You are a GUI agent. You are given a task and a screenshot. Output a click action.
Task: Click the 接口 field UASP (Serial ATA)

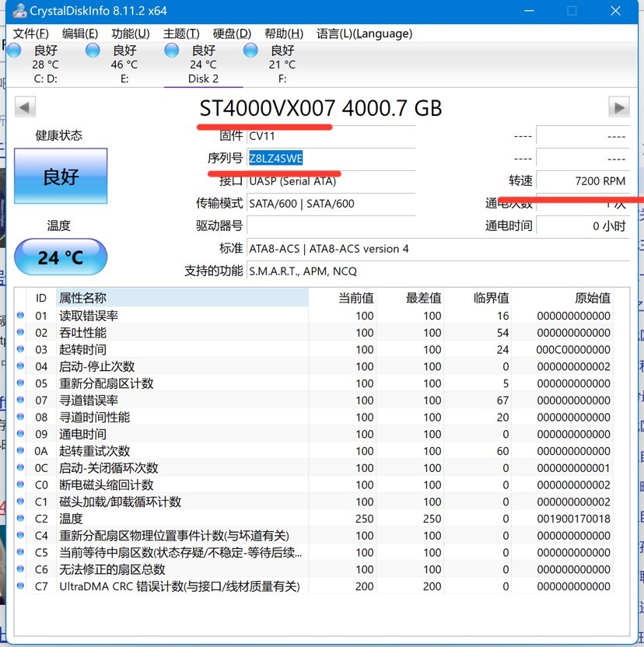pyautogui.click(x=331, y=181)
